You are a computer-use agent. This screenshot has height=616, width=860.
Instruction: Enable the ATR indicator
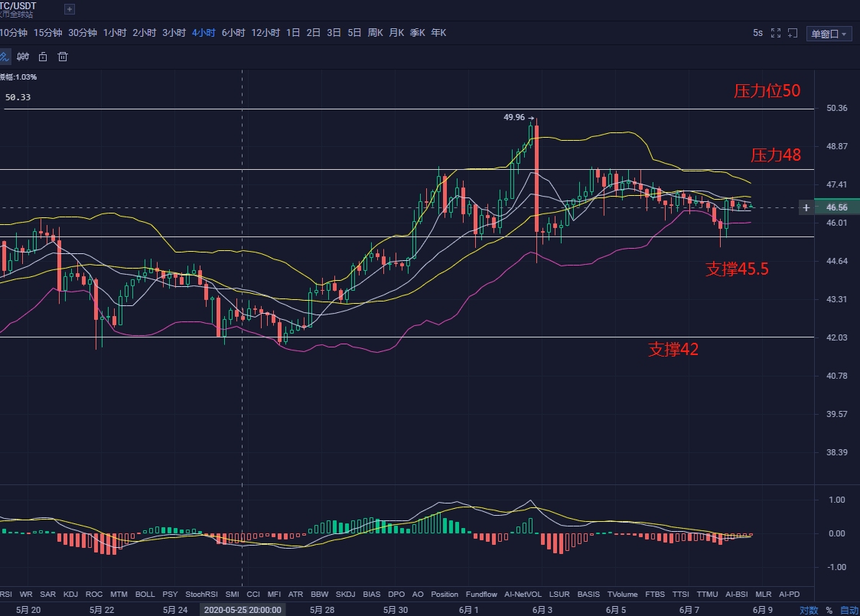click(x=295, y=594)
